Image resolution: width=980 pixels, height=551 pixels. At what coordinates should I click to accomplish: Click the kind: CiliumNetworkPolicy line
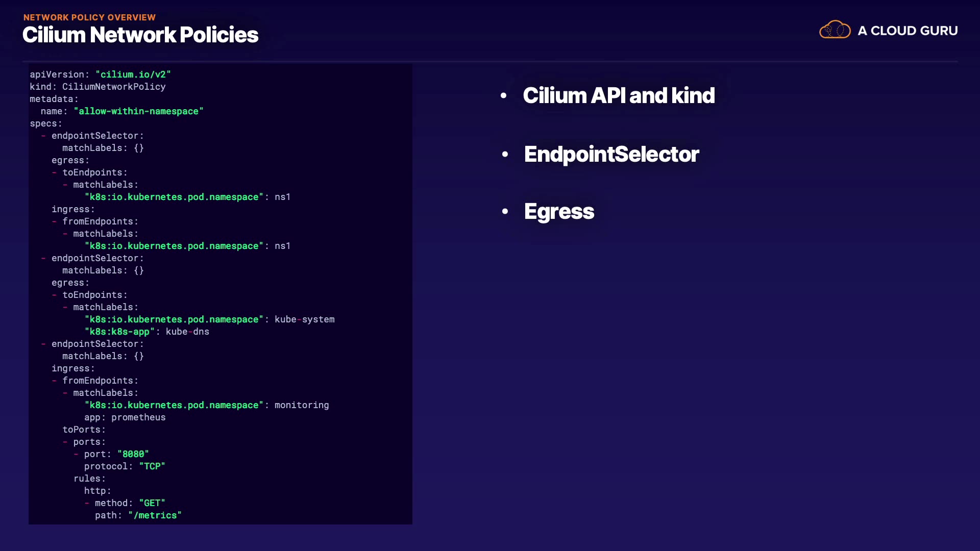pos(97,87)
